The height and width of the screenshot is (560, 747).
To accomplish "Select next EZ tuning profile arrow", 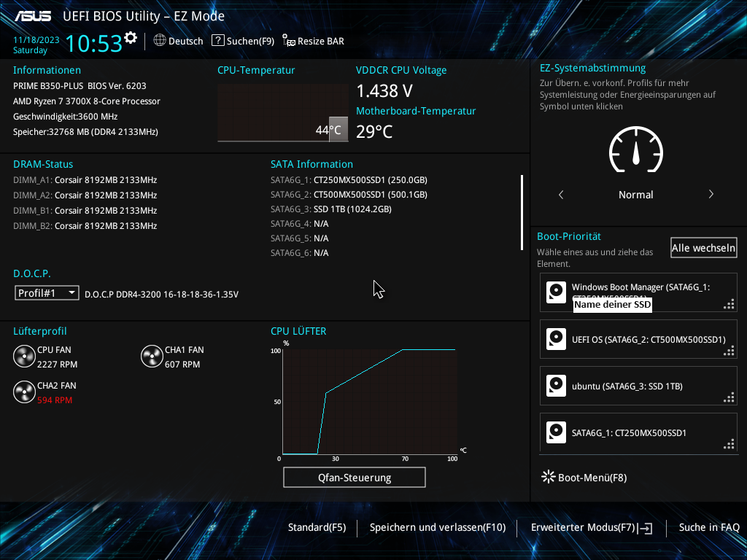I will pyautogui.click(x=711, y=194).
